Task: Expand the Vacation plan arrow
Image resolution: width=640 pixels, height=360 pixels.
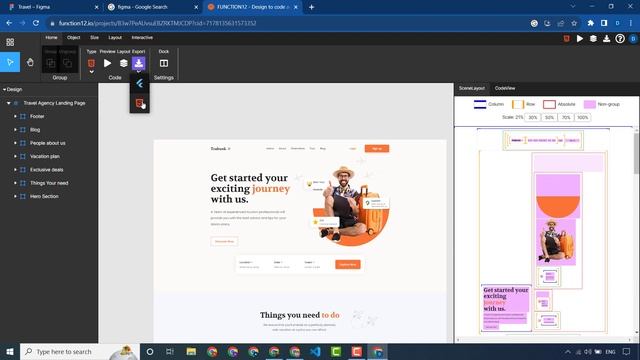Action: click(x=16, y=156)
